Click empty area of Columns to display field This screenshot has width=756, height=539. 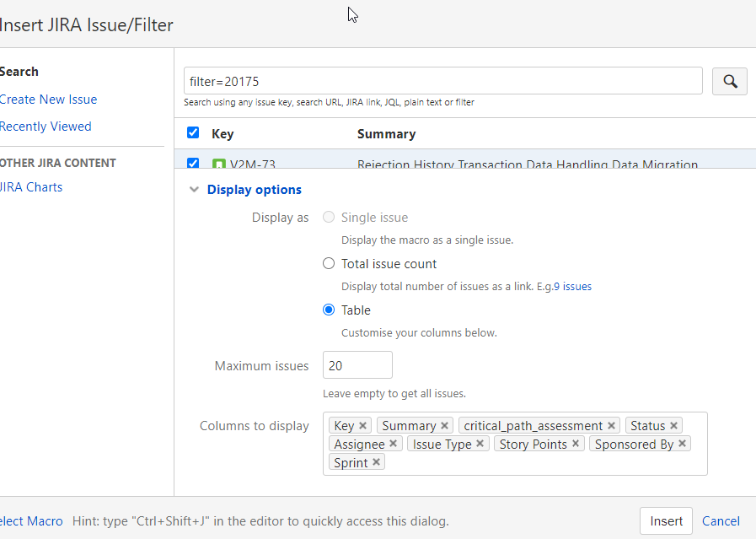544,462
